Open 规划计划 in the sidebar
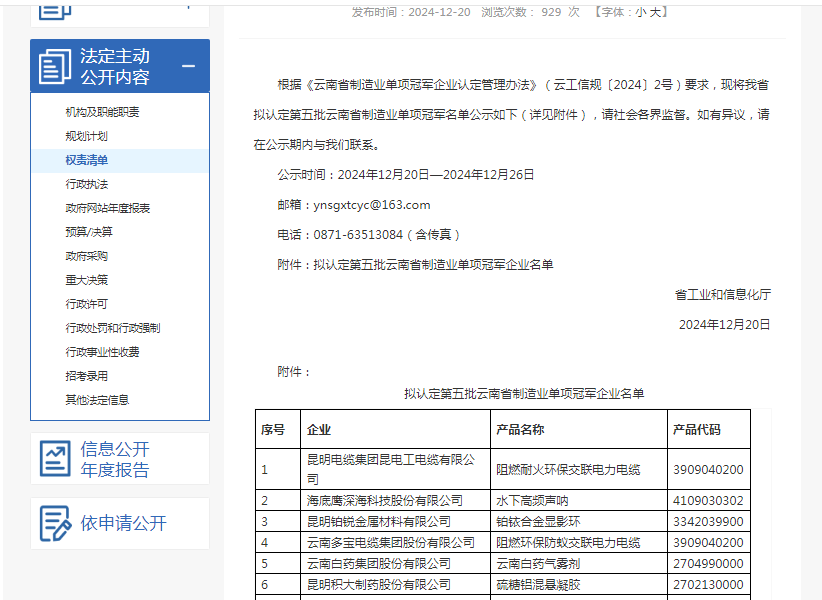Image resolution: width=822 pixels, height=600 pixels. (x=86, y=136)
